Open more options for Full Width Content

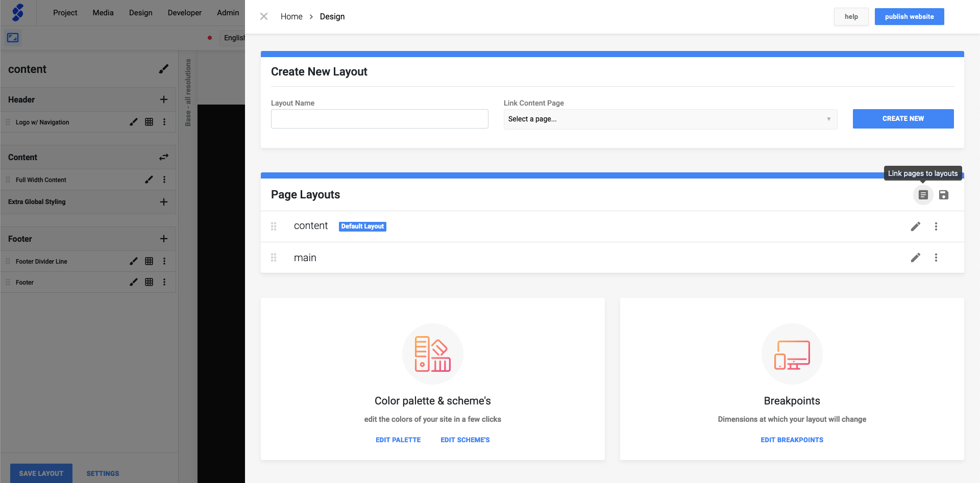[164, 180]
